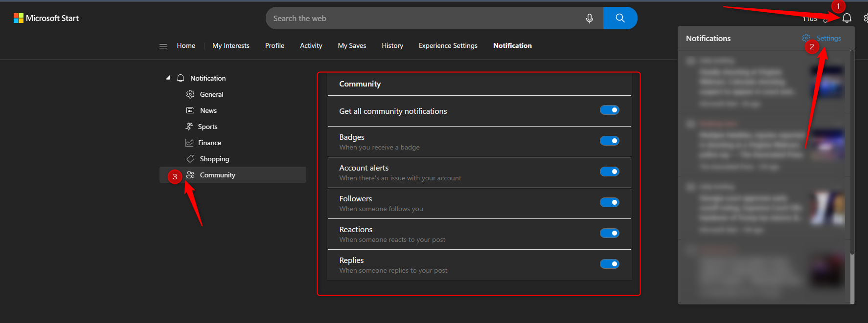Open Settings link in Notifications panel
Image resolution: width=868 pixels, height=323 pixels.
click(828, 38)
